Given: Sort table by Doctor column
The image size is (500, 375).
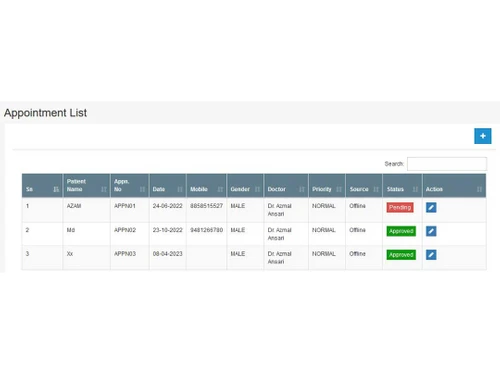Looking at the screenshot, I should (286, 186).
